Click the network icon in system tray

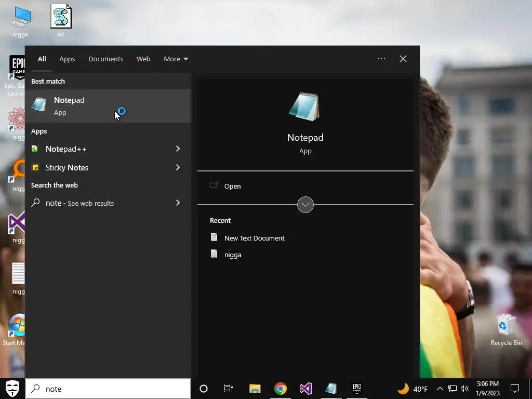453,389
